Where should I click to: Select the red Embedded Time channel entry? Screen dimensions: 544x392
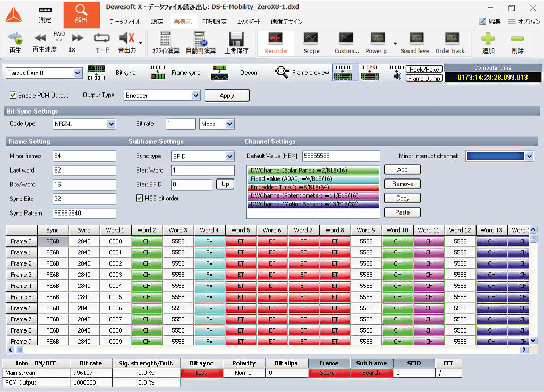tap(313, 188)
